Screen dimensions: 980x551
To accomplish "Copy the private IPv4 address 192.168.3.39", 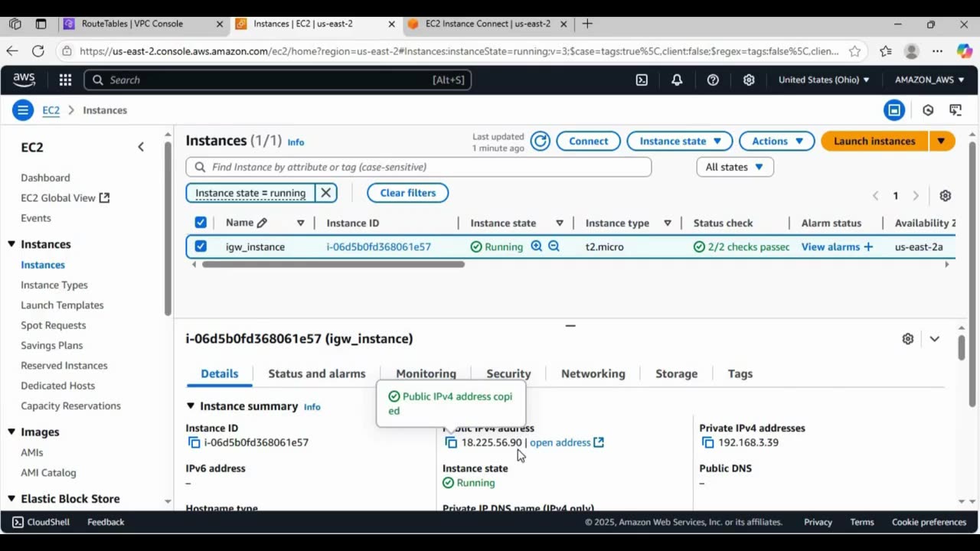I will point(708,442).
